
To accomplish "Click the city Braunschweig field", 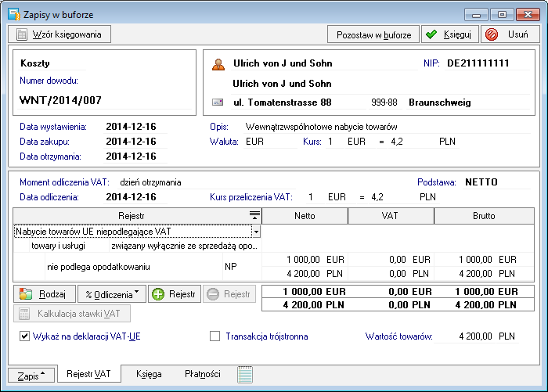I will click(x=467, y=102).
